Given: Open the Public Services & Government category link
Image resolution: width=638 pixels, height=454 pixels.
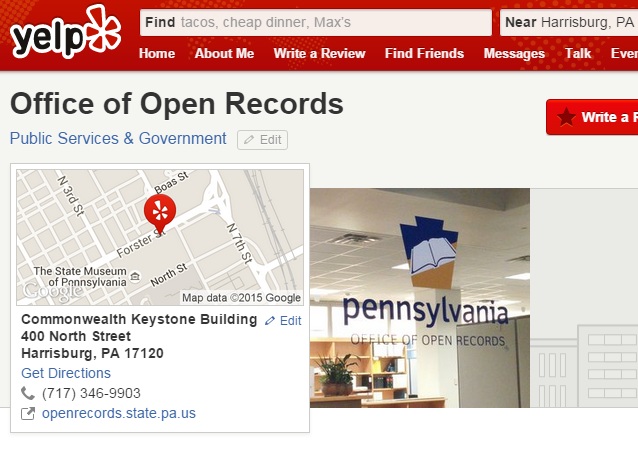Looking at the screenshot, I should point(118,138).
